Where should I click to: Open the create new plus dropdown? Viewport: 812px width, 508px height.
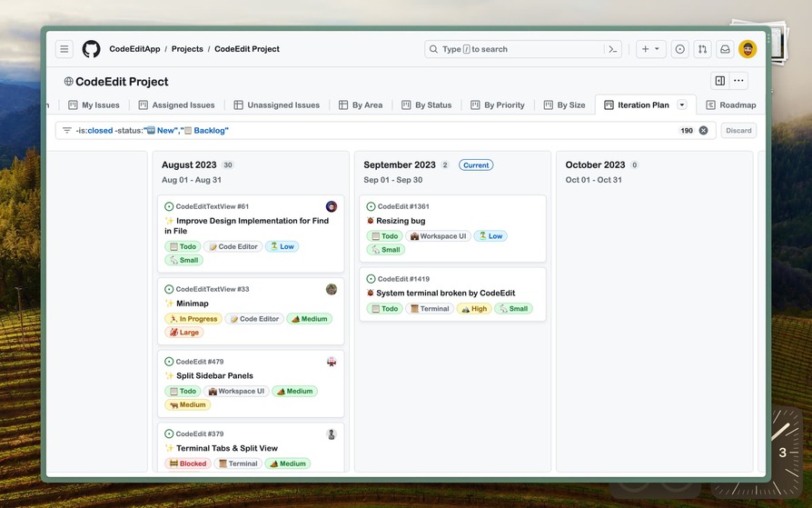coord(651,49)
